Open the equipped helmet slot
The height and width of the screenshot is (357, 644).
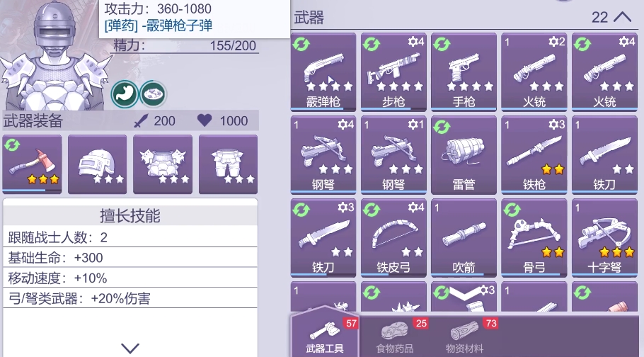[98, 164]
